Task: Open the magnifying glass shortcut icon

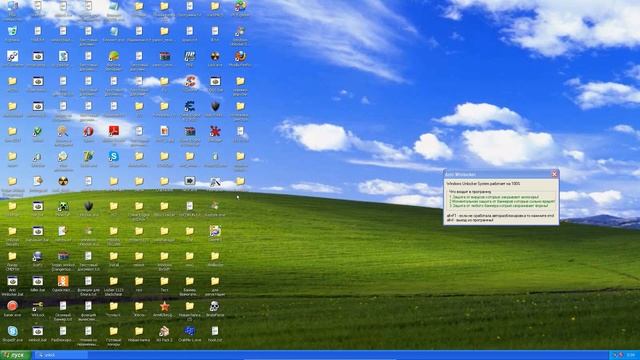Action: [63, 131]
